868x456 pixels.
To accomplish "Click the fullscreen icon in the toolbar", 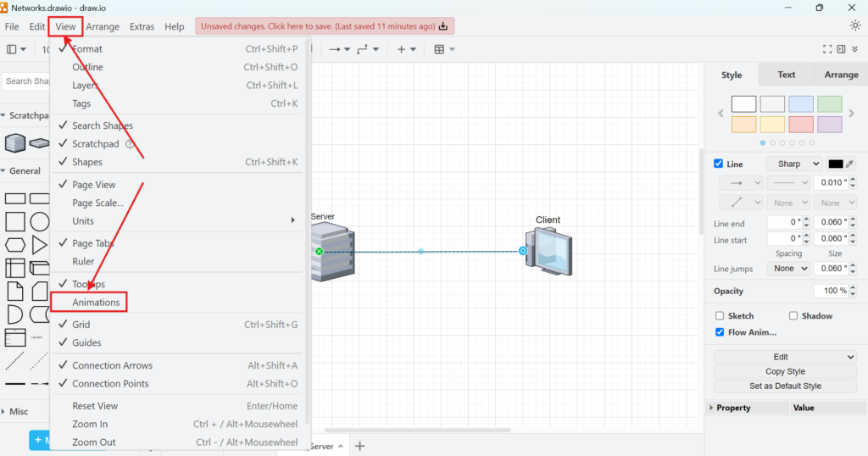I will click(x=828, y=49).
